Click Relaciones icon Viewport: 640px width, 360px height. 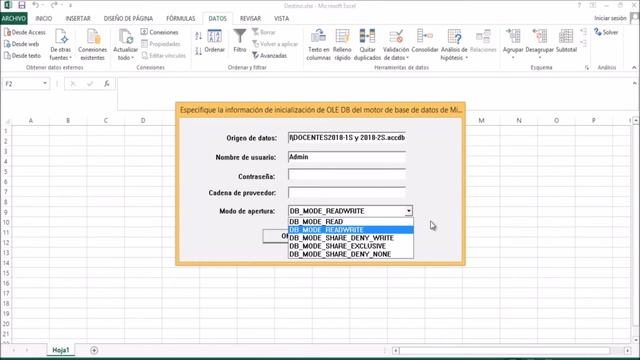483,41
